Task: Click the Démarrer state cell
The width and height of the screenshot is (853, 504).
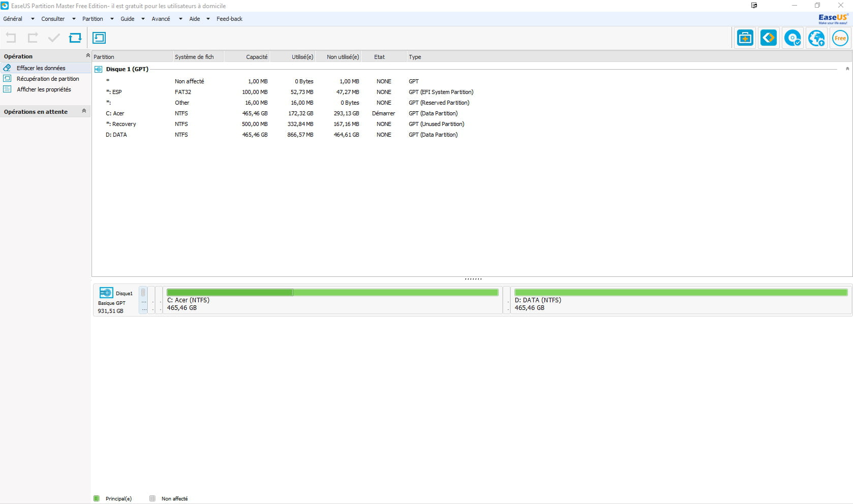Action: coord(383,113)
